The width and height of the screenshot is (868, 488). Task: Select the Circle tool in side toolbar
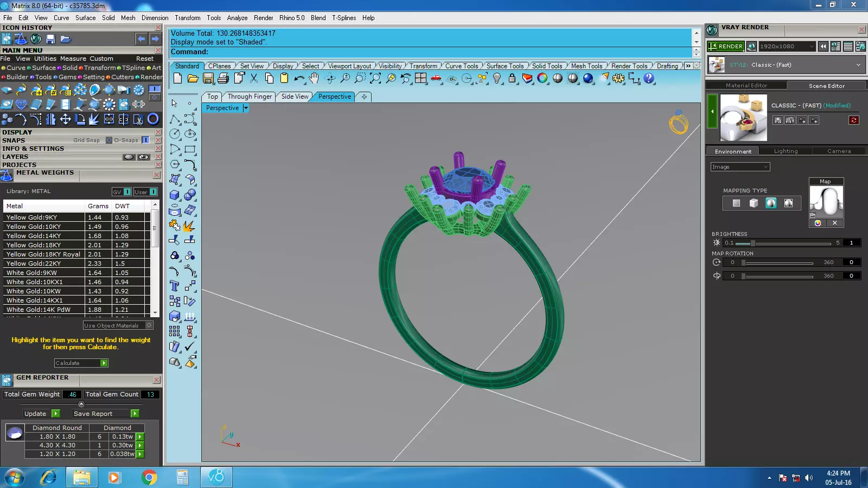(x=175, y=134)
